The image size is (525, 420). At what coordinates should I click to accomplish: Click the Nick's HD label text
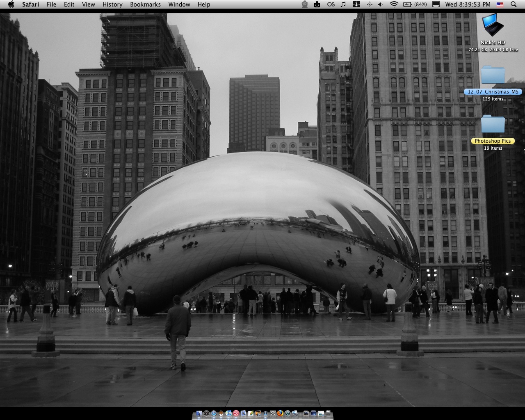[x=493, y=43]
